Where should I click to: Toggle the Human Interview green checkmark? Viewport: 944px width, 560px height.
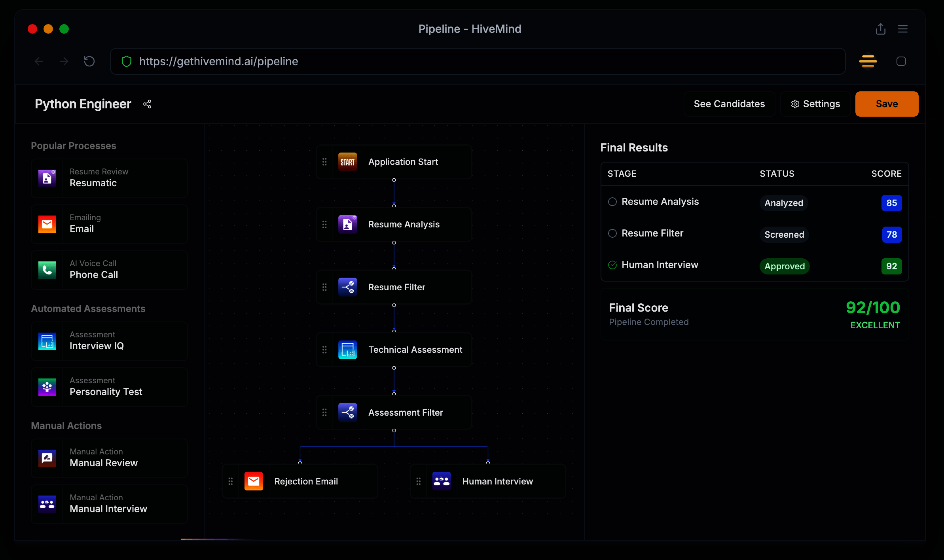coord(612,265)
